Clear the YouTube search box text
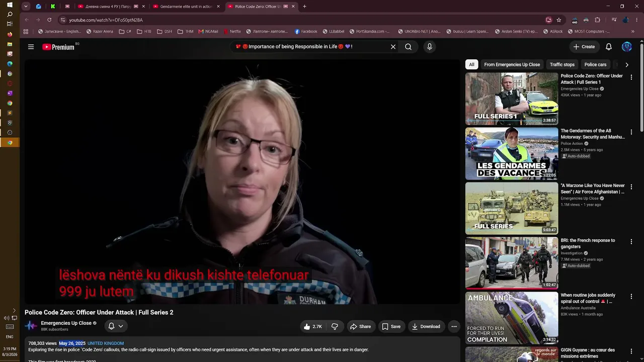Screen dimensions: 644x362 [393, 47]
